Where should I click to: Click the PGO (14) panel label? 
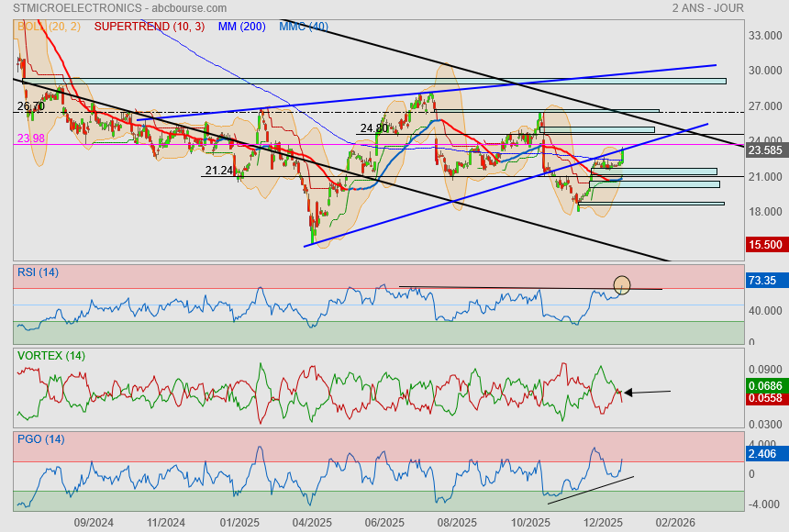click(40, 439)
